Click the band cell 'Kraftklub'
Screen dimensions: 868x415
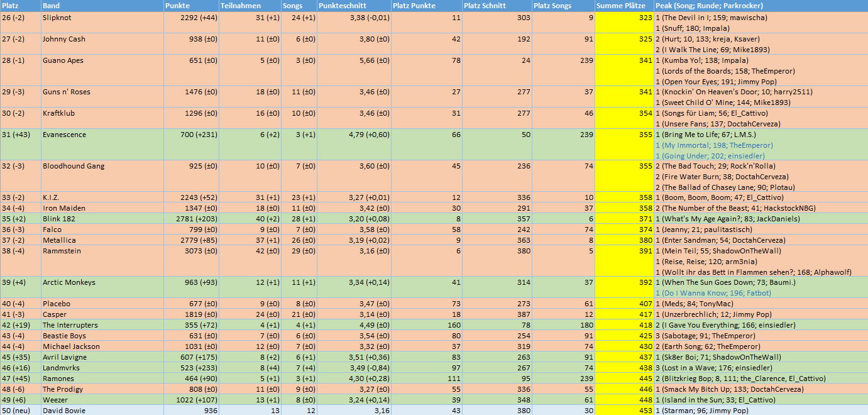coord(102,118)
